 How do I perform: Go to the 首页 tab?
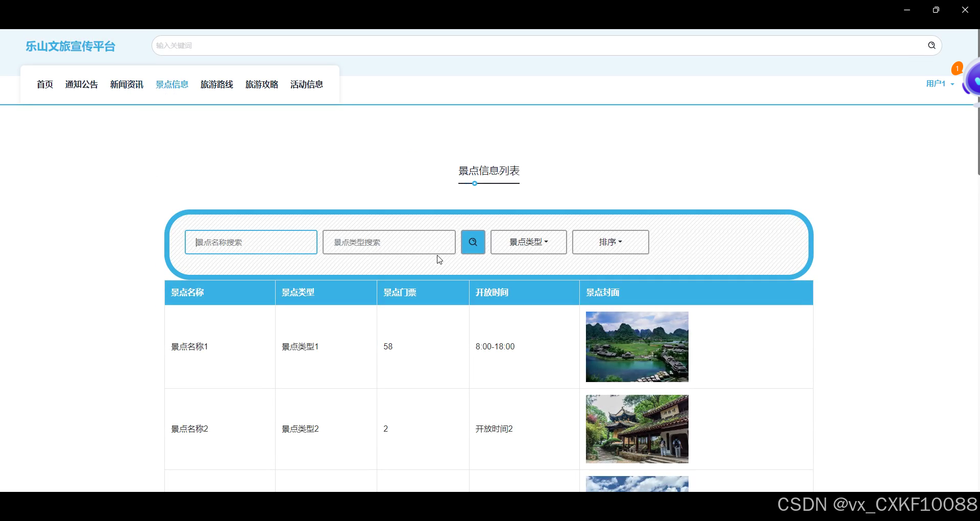click(45, 84)
